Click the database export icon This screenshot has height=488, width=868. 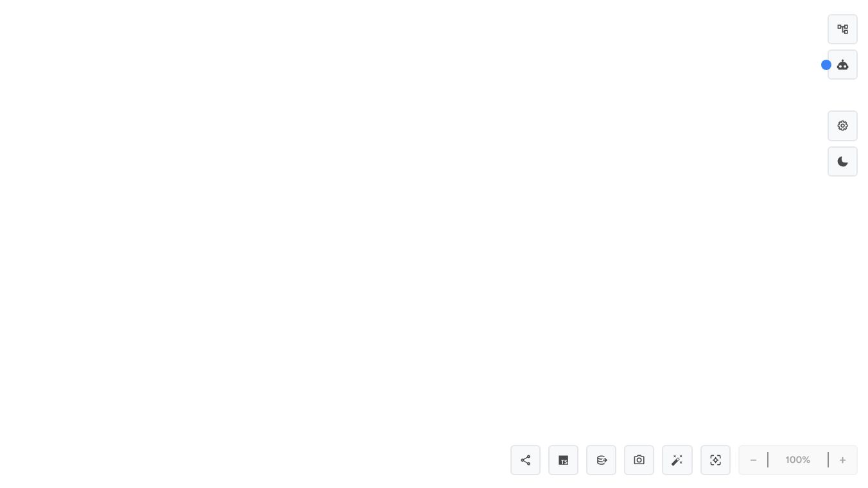coord(601,460)
